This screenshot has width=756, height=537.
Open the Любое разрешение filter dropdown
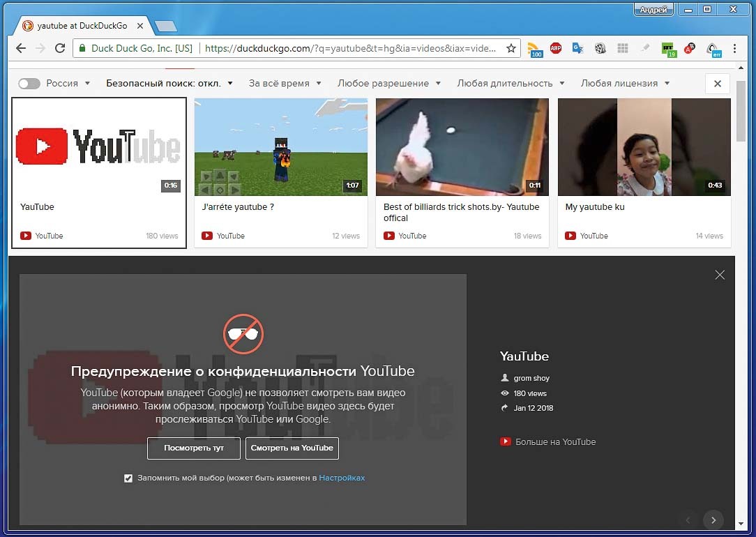pyautogui.click(x=388, y=84)
